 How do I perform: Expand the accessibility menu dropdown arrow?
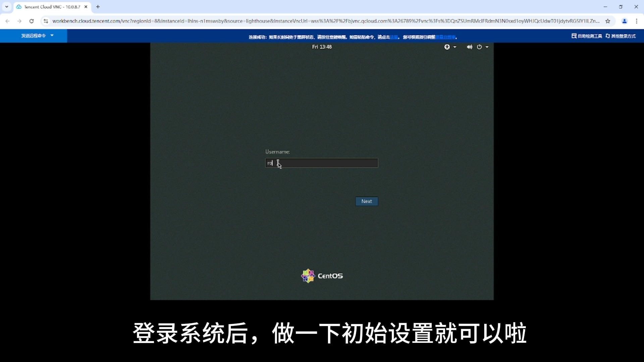[455, 47]
